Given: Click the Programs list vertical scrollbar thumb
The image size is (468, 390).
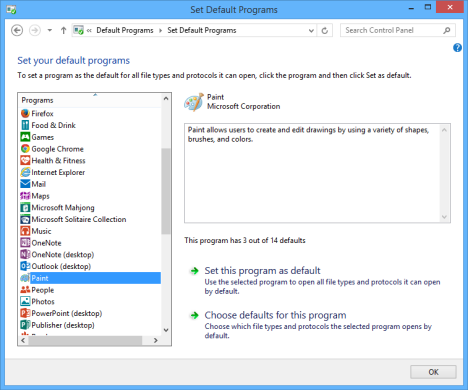Looking at the screenshot, I should tap(165, 191).
